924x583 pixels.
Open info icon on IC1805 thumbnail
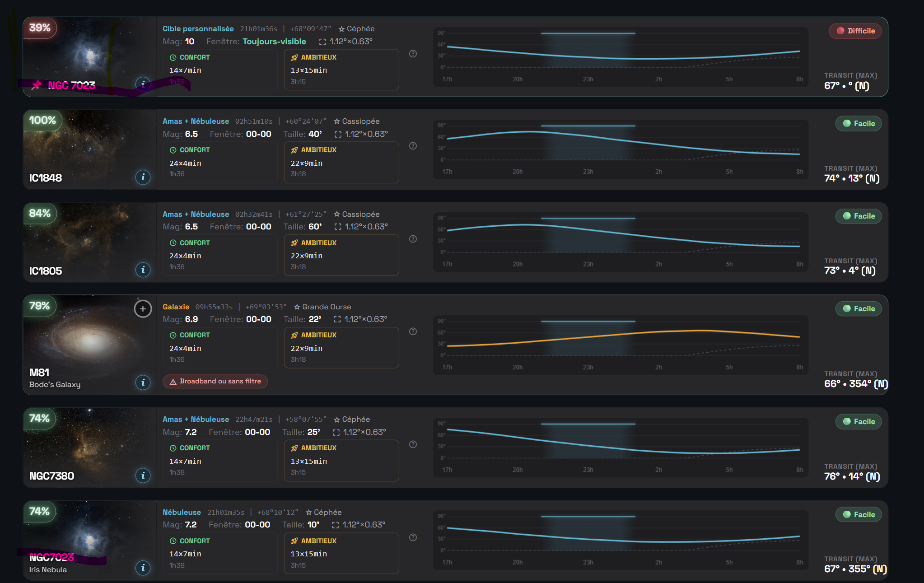click(143, 270)
